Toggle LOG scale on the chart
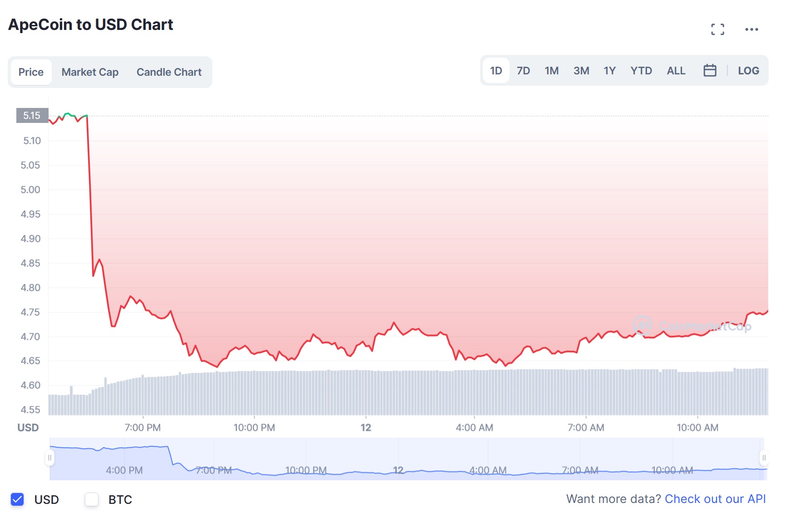 pyautogui.click(x=748, y=71)
